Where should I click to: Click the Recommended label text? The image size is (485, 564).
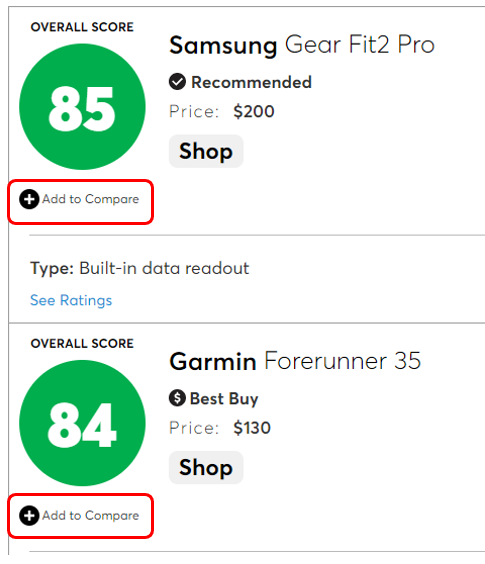[x=251, y=82]
